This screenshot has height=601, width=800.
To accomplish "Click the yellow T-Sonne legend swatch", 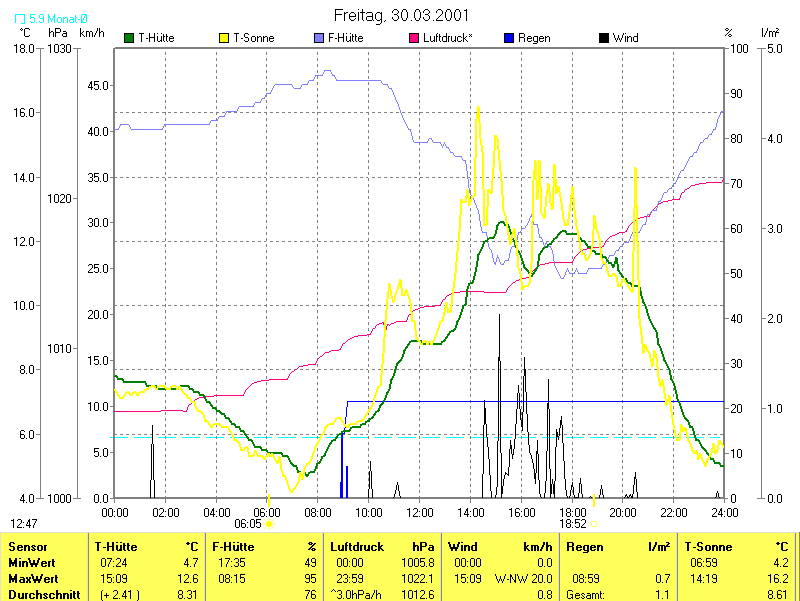I will pyautogui.click(x=223, y=38).
